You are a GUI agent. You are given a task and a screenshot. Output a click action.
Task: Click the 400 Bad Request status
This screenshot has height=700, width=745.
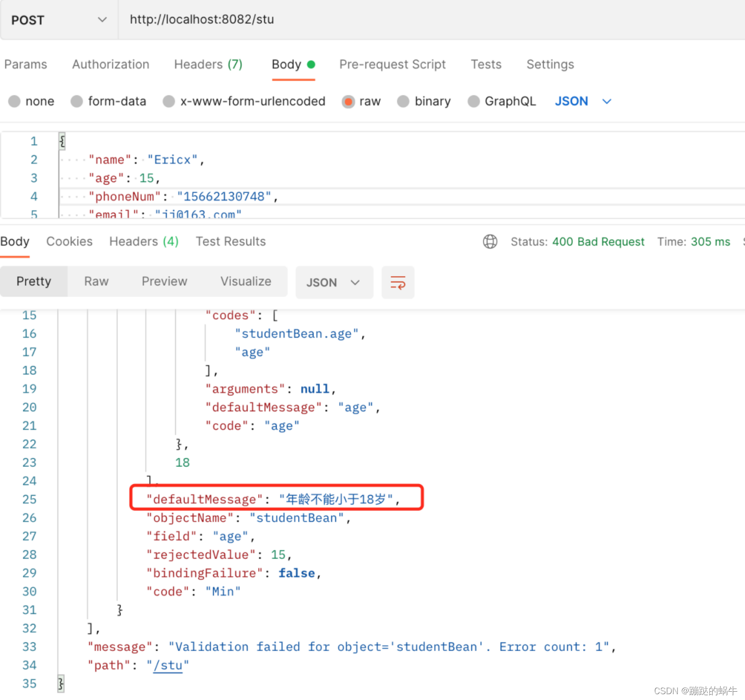click(x=598, y=242)
